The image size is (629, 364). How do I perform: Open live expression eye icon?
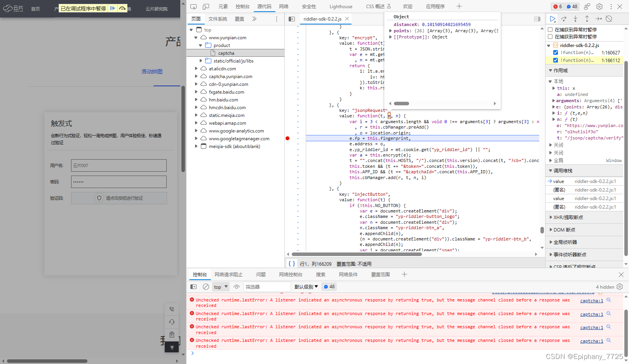pyautogui.click(x=237, y=287)
